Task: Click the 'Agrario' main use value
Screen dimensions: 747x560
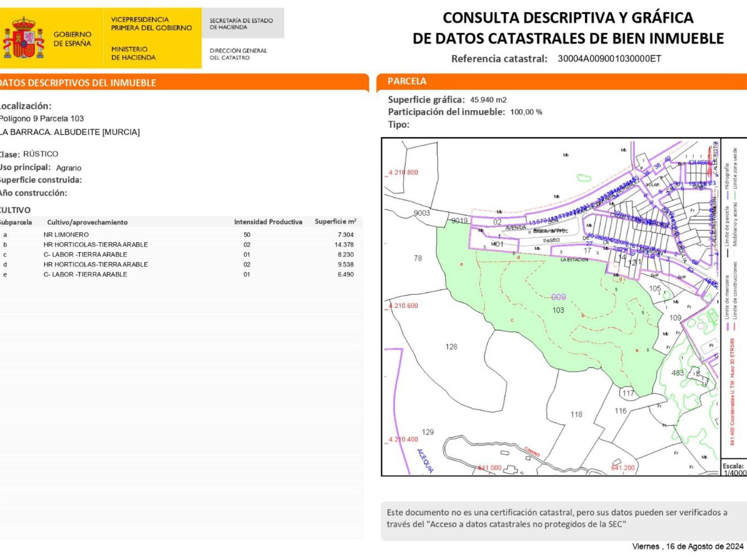Action: (x=68, y=168)
